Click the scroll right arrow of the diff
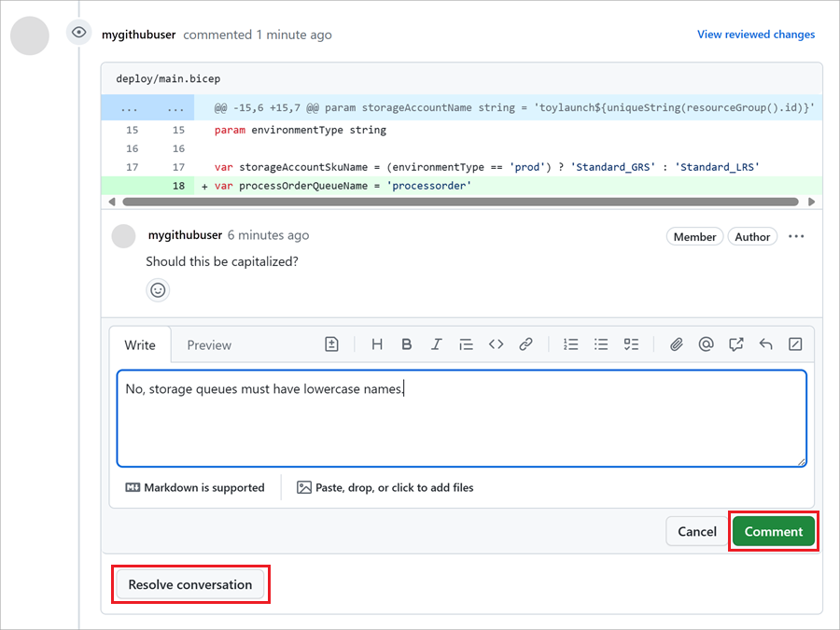 tap(812, 202)
